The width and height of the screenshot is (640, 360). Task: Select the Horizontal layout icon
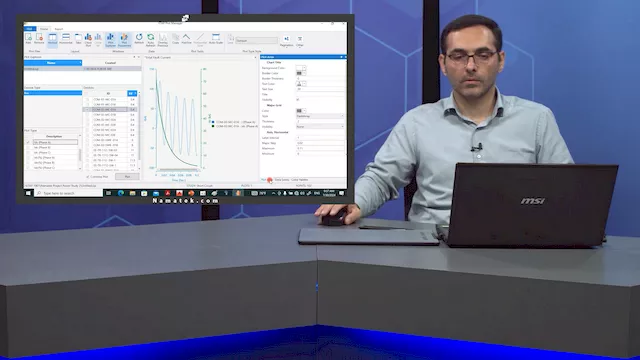point(66,39)
